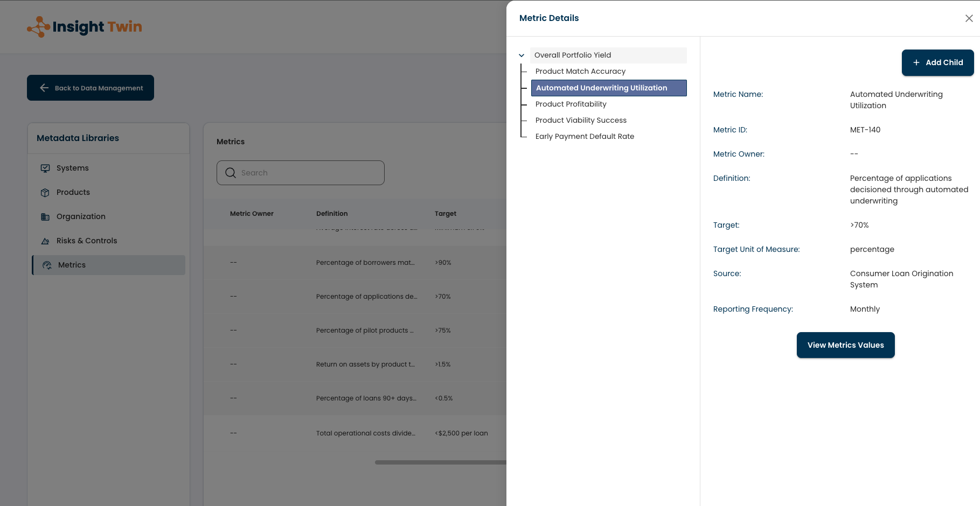
Task: Focus the metrics Search field
Action: [300, 173]
